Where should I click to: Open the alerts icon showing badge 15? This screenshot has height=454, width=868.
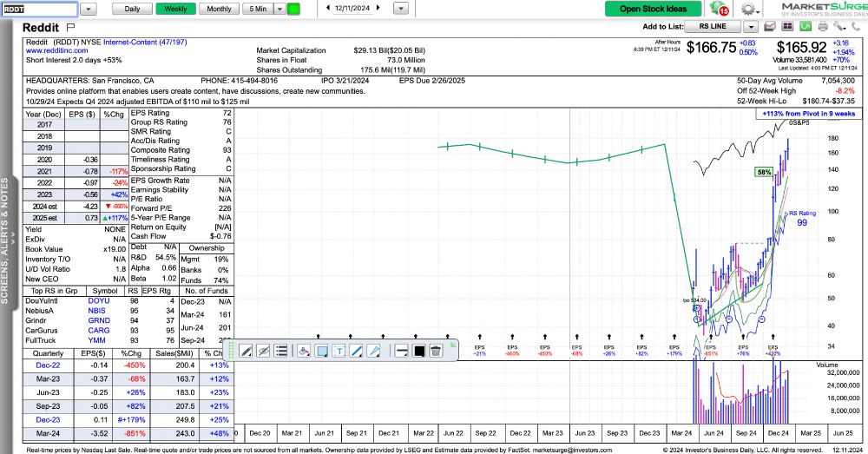(719, 9)
